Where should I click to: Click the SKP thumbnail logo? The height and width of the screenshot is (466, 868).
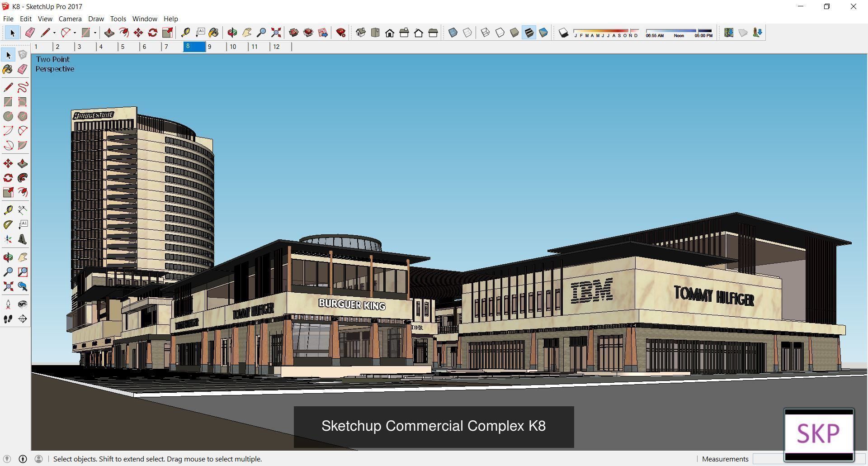(x=819, y=435)
